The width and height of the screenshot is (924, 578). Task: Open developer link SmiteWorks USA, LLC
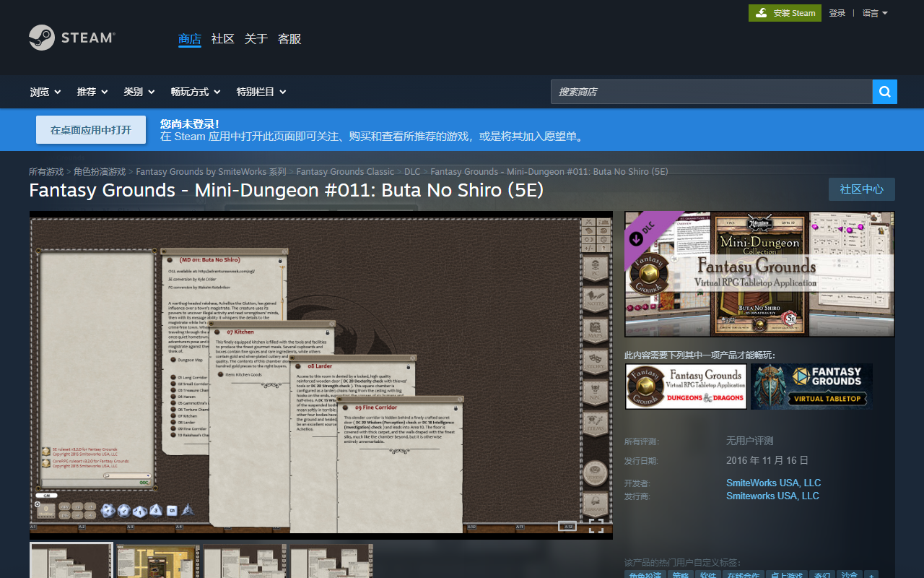click(773, 483)
